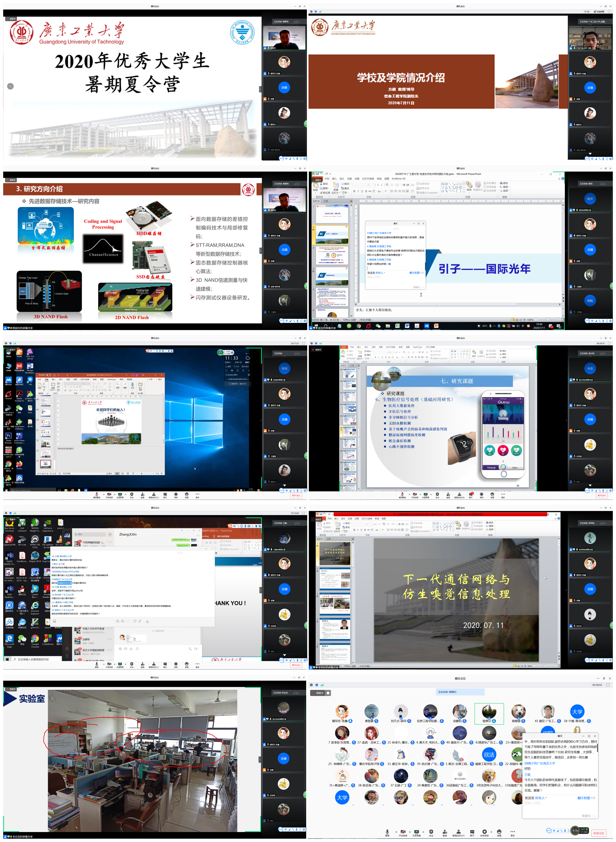Image resolution: width=616 pixels, height=842 pixels.
Task: Switch to 大纲 outline pane tab
Action: pos(326,201)
